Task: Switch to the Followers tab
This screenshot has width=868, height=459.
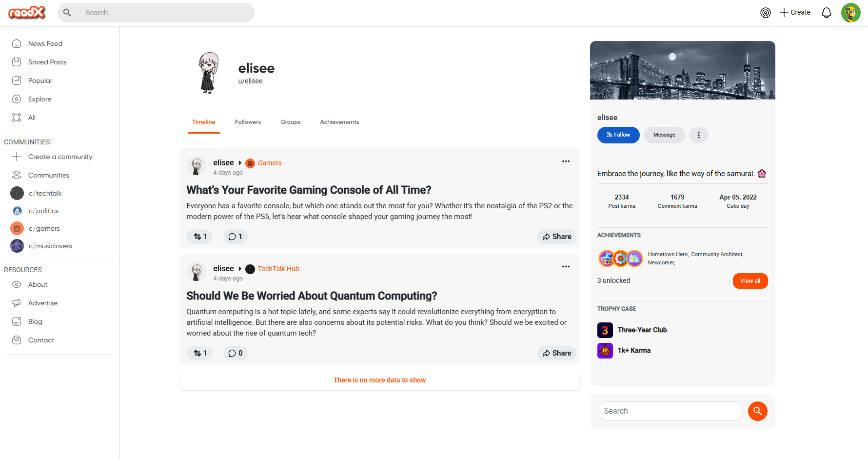Action: pyautogui.click(x=248, y=122)
